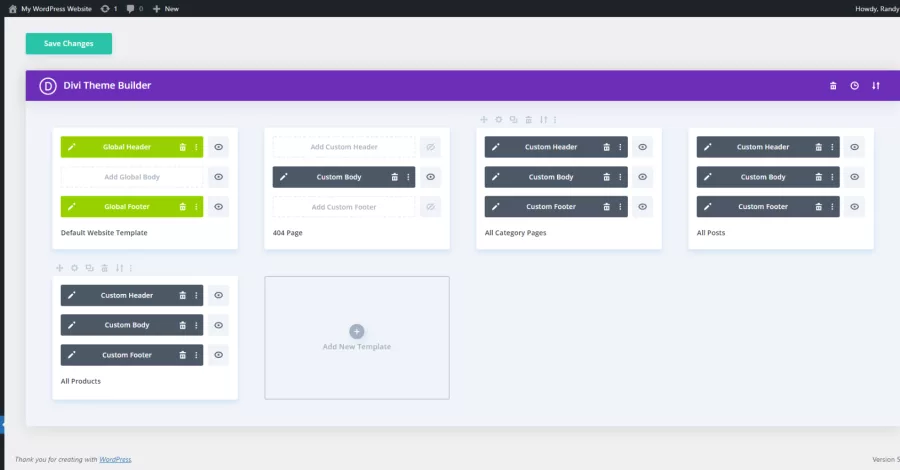The width and height of the screenshot is (900, 470).
Task: Delete All Category Pages Custom Header
Action: [606, 147]
